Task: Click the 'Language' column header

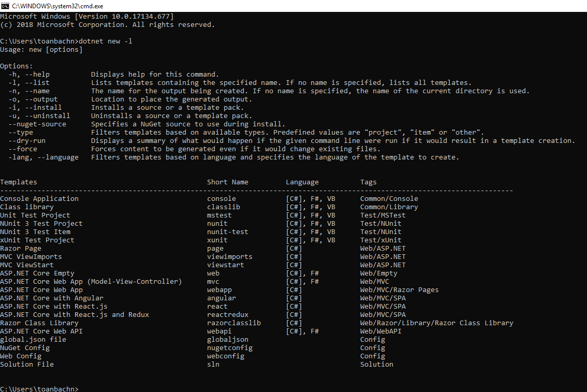Action: (302, 182)
